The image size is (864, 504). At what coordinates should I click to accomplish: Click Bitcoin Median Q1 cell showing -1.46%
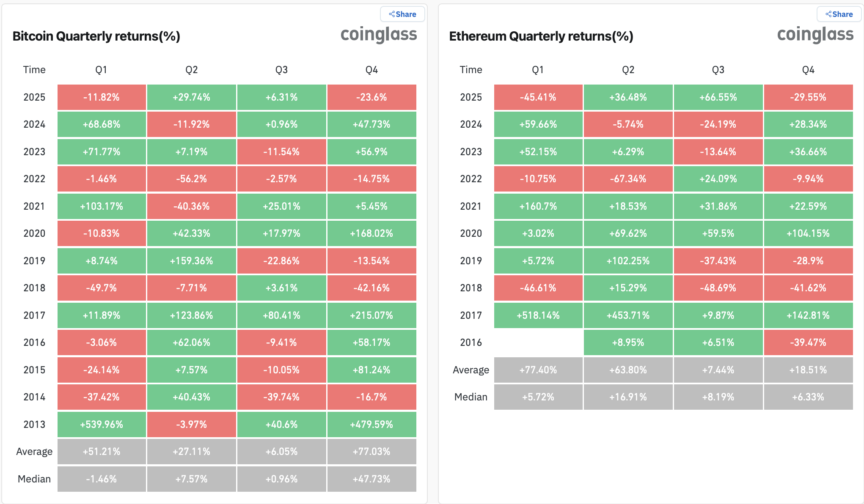(x=102, y=479)
